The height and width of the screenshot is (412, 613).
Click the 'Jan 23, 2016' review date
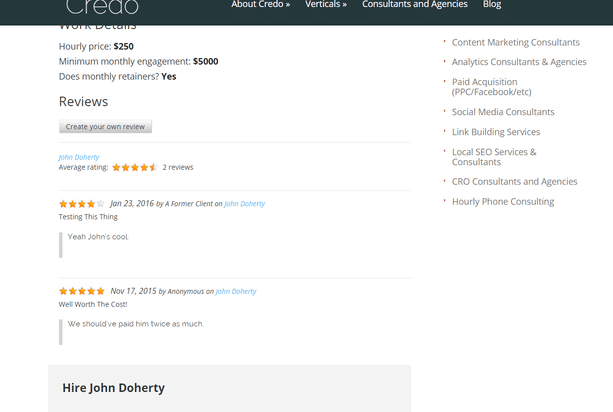click(132, 204)
